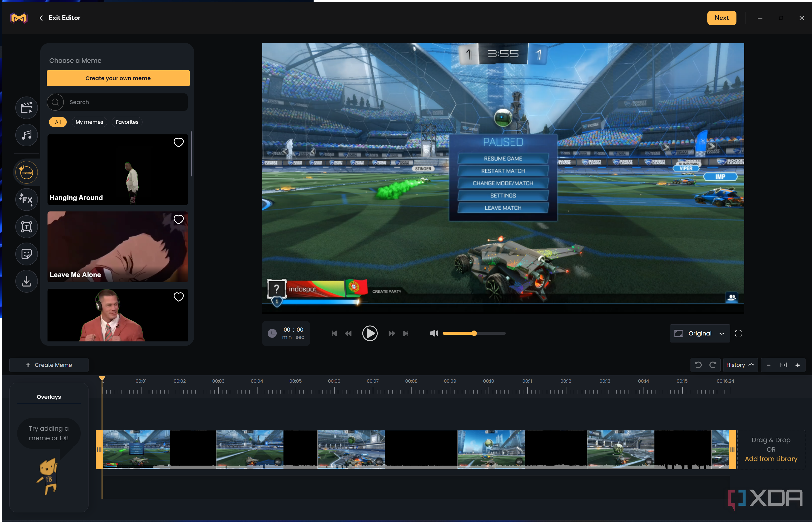
Task: Click Create your own meme button
Action: click(x=118, y=78)
